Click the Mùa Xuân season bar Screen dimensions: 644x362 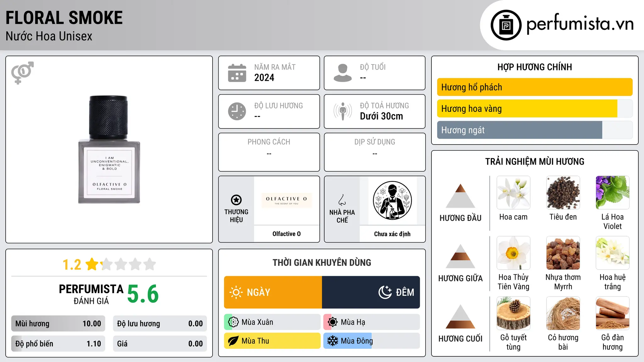(x=272, y=322)
